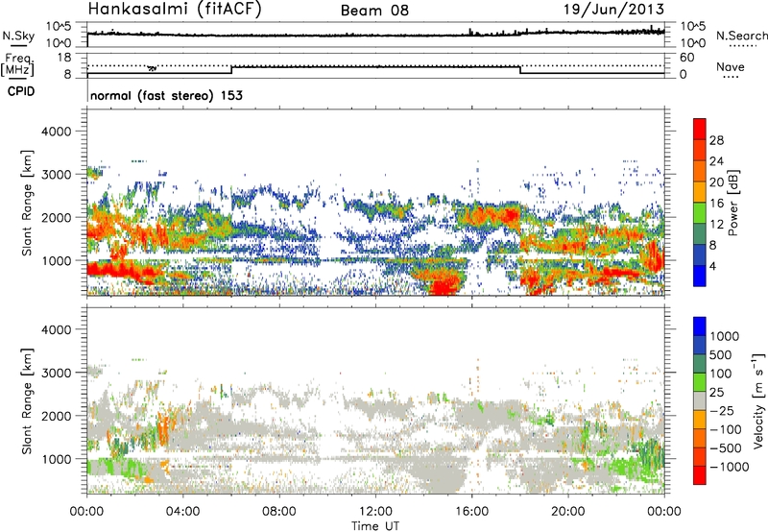Viewport: 768px width, 532px height.
Task: Click the -25 label on Velocity colorbar
Action: (x=722, y=410)
